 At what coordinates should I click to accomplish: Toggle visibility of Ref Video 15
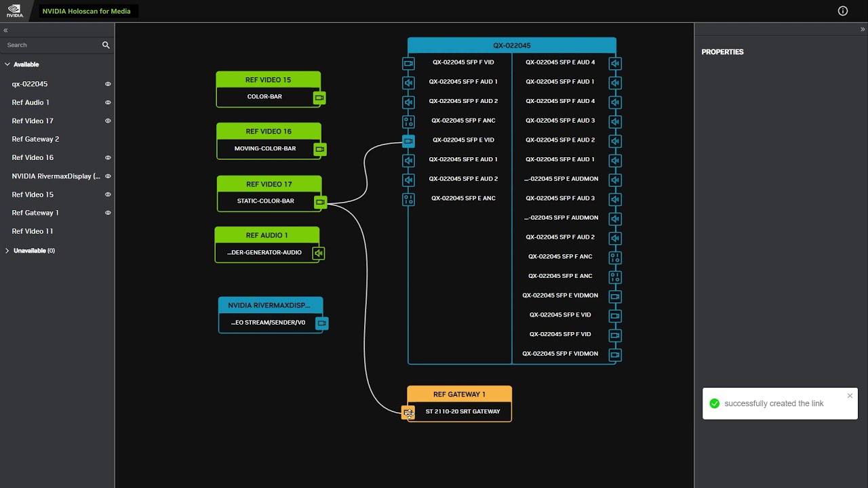(108, 195)
